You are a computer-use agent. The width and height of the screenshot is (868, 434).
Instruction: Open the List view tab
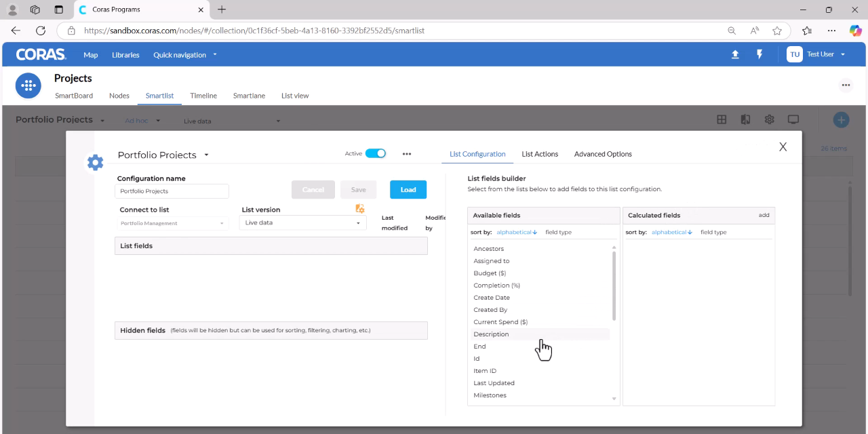click(x=295, y=96)
